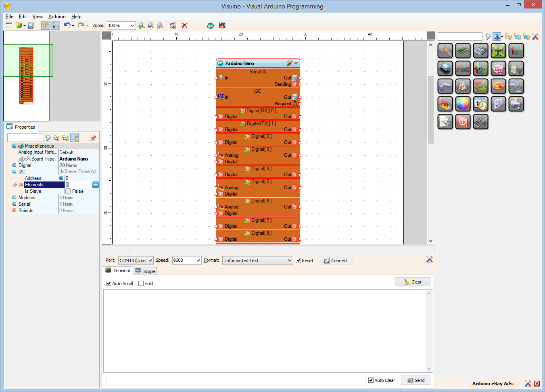Open the ABC text components category
This screenshot has width=545, height=392.
tap(463, 69)
